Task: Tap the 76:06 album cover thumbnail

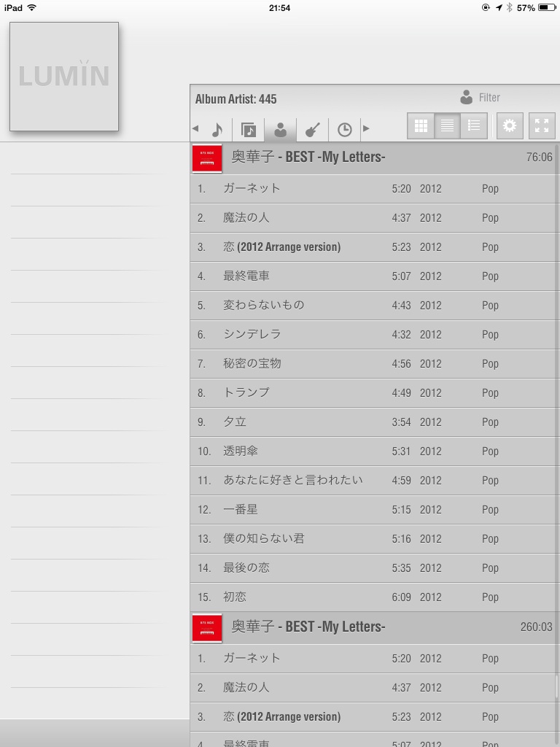Action: pyautogui.click(x=207, y=158)
